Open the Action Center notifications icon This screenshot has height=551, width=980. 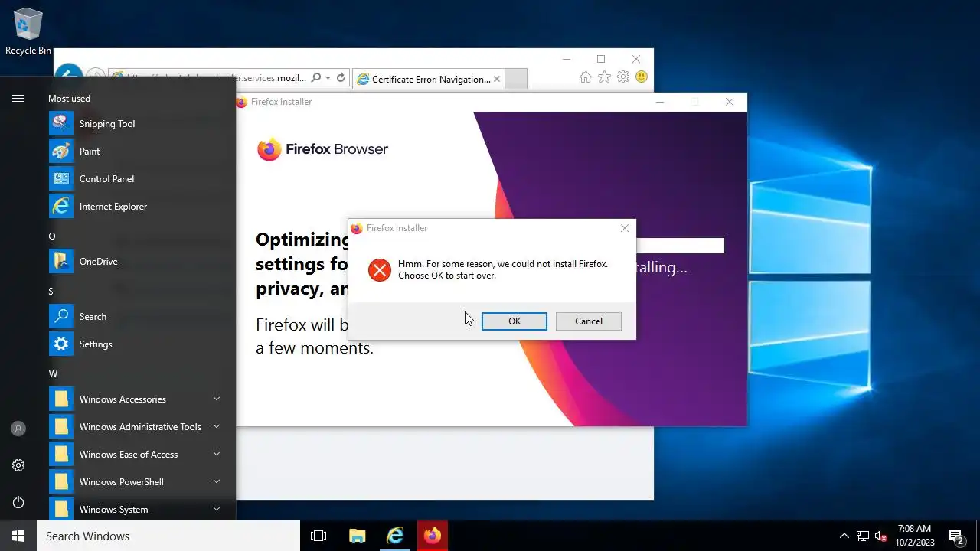click(x=955, y=536)
